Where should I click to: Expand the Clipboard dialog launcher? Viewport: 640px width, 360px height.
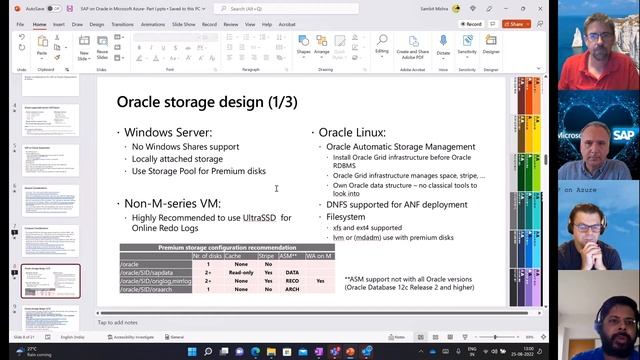pyautogui.click(x=67, y=70)
